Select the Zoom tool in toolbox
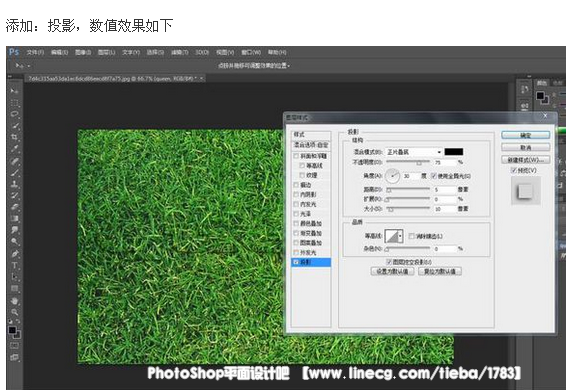 pyautogui.click(x=14, y=312)
